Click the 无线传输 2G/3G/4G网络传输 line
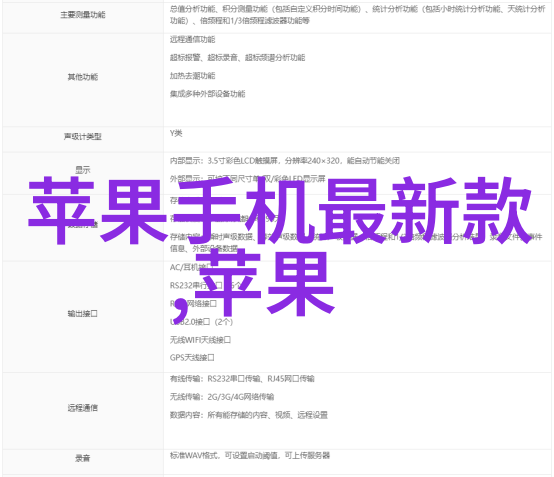 pos(222,397)
